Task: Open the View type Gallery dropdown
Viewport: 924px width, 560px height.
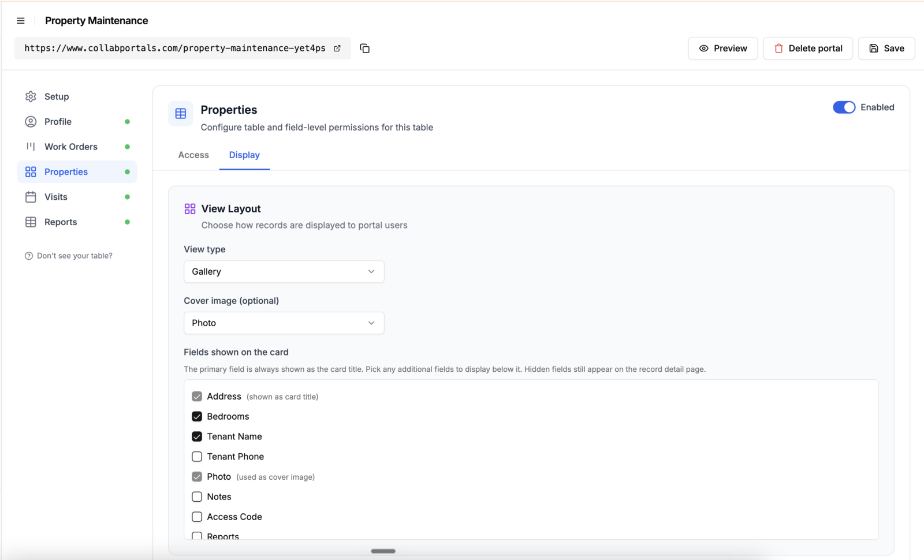Action: [x=284, y=272]
